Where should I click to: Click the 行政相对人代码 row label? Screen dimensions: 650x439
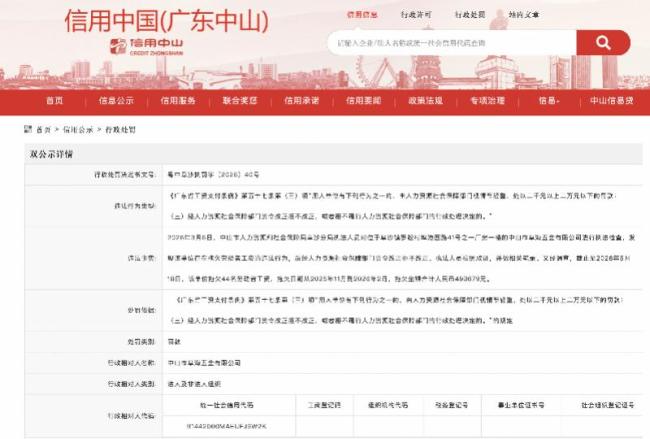(x=131, y=416)
